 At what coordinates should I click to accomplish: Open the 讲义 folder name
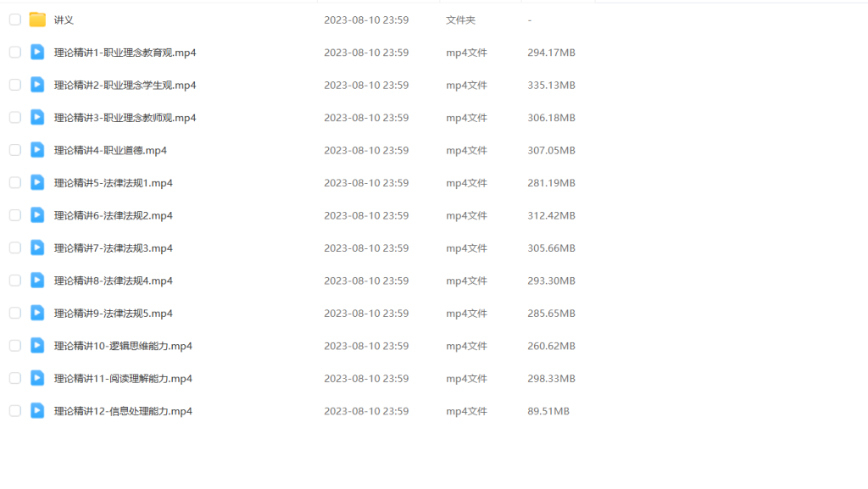[x=64, y=19]
